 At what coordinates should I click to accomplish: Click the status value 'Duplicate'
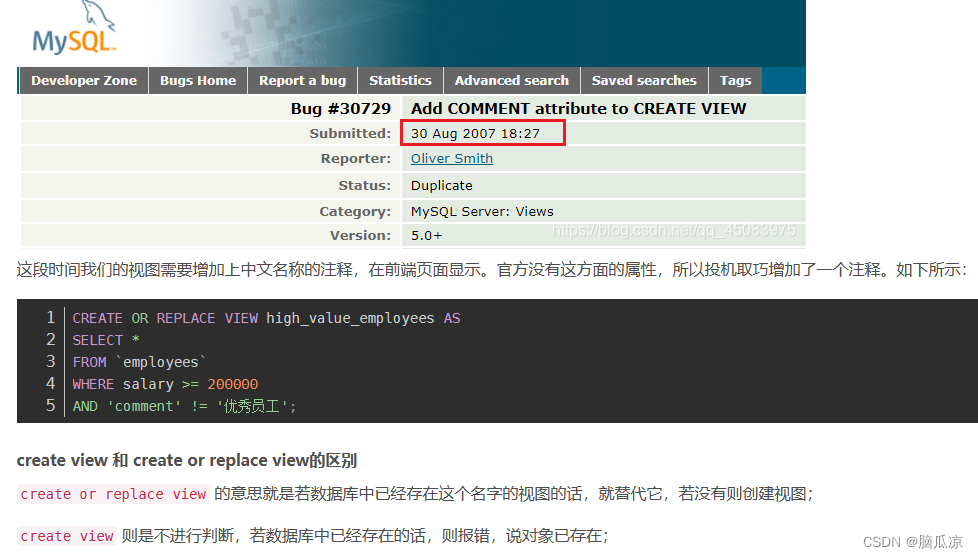click(x=442, y=185)
